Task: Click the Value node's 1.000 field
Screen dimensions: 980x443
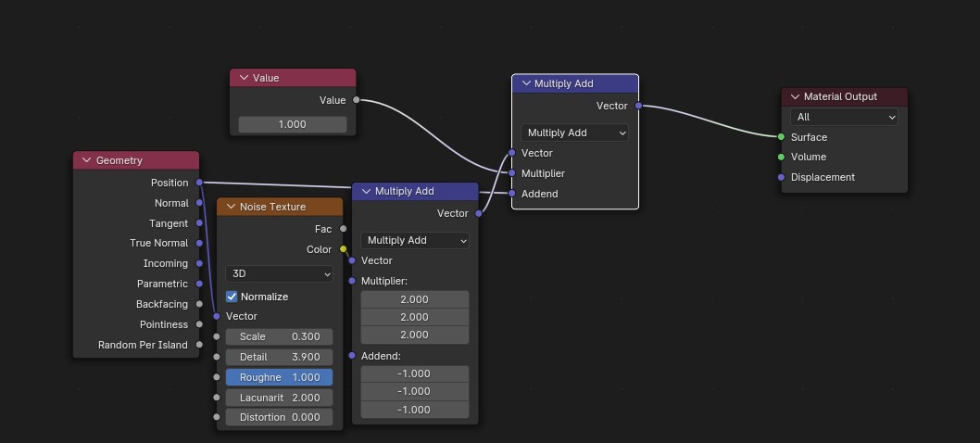Action: (x=293, y=124)
